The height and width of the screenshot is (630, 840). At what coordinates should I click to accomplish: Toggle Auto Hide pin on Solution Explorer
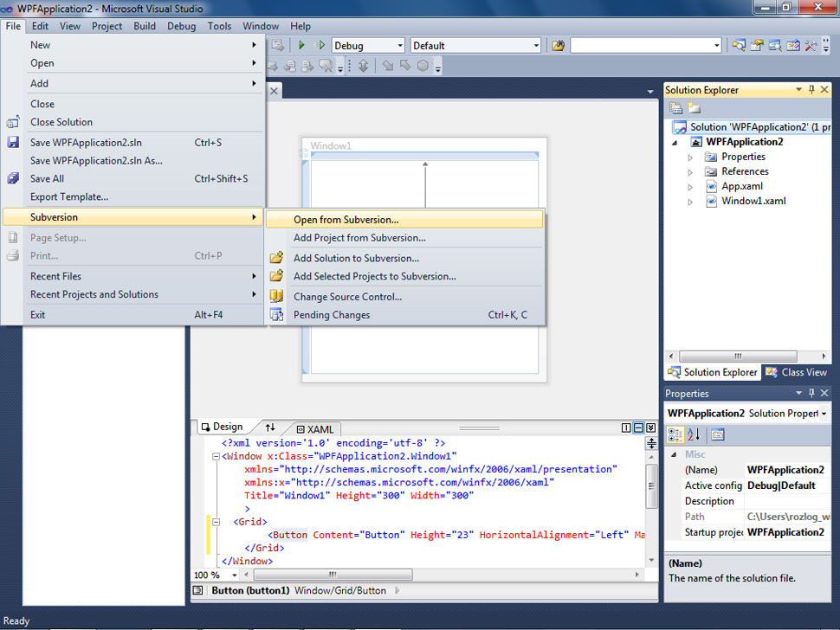pos(811,90)
